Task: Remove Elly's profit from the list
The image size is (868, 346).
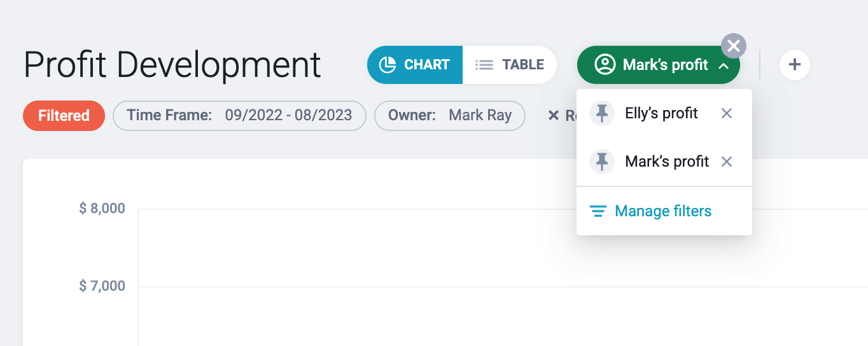Action: tap(727, 113)
